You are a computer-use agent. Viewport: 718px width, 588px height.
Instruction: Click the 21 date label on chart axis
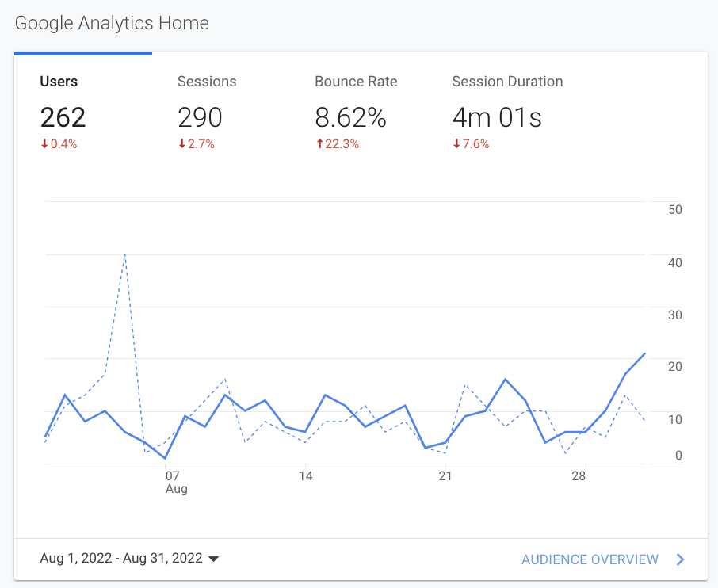point(445,475)
